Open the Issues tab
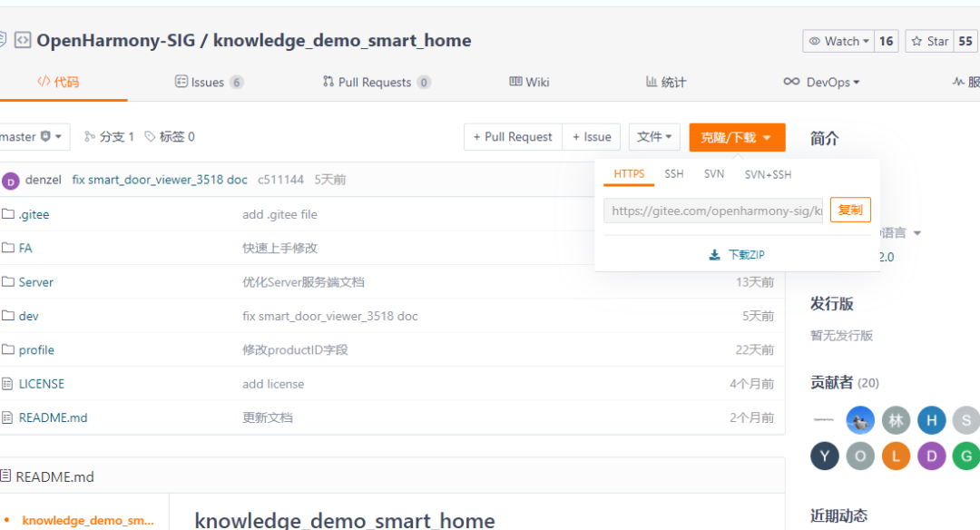Screen dimensions: 980x530 click(x=209, y=82)
